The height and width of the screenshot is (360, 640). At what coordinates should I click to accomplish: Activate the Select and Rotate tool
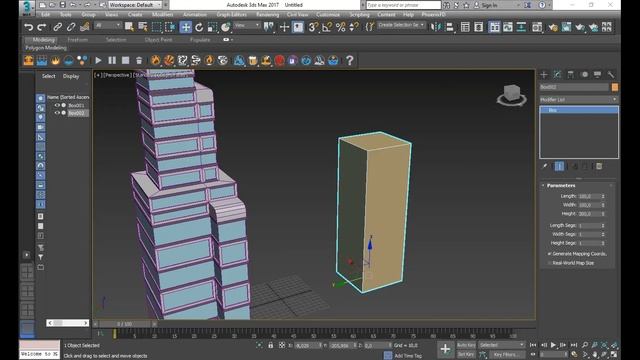(199, 27)
